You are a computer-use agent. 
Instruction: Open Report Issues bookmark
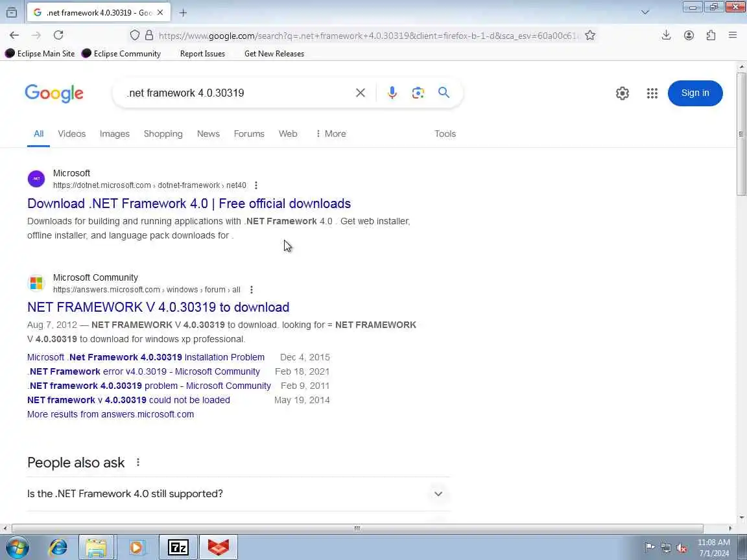click(x=202, y=53)
